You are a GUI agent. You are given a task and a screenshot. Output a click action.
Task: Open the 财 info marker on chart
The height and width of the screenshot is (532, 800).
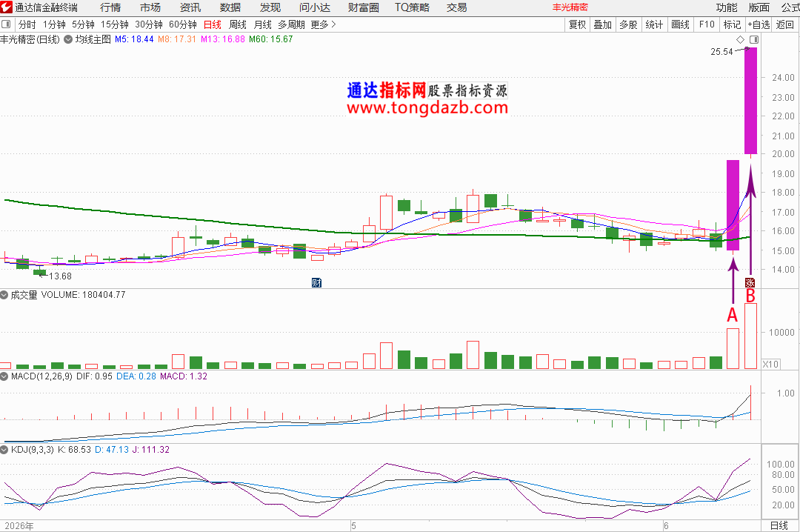[x=316, y=282]
